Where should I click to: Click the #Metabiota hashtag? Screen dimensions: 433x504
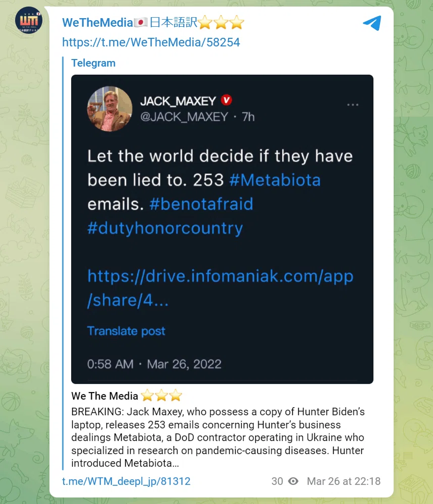pyautogui.click(x=275, y=180)
